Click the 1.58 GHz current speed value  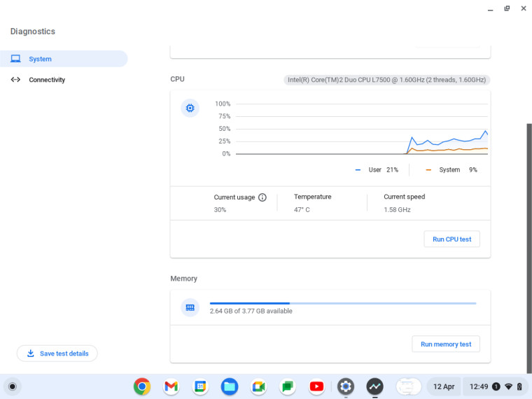click(x=397, y=210)
